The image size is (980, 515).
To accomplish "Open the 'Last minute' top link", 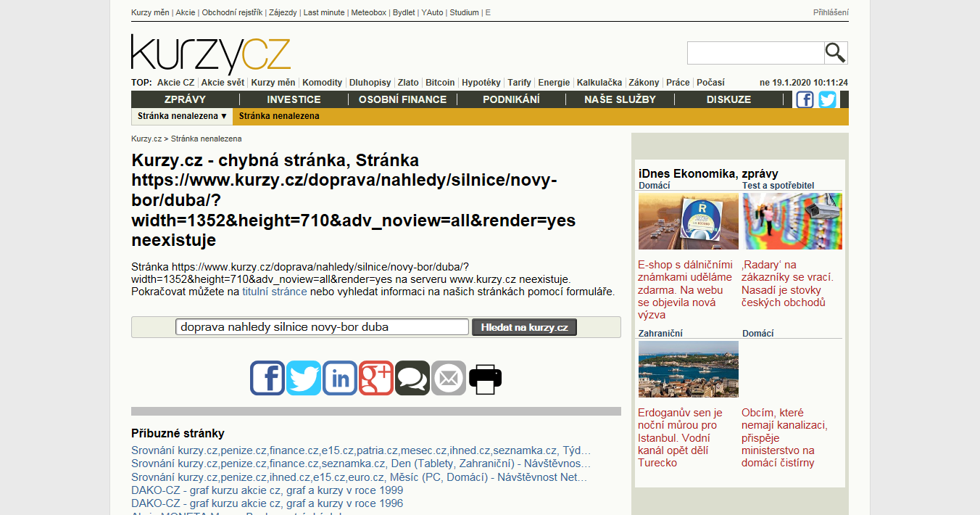I will [x=324, y=12].
